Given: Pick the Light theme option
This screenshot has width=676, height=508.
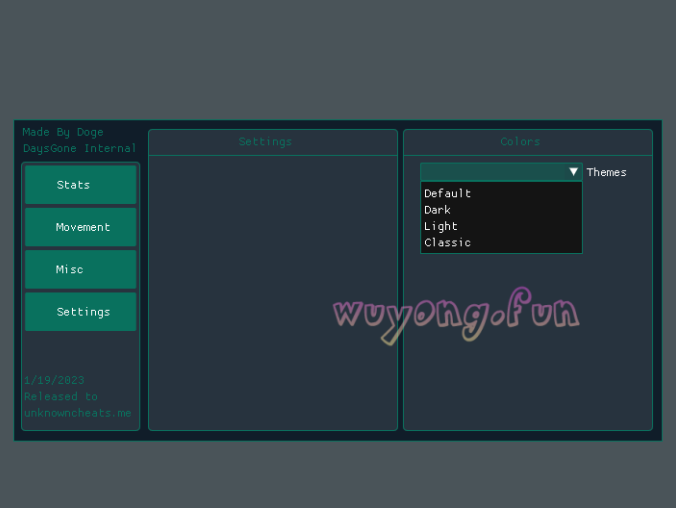Looking at the screenshot, I should (x=441, y=226).
